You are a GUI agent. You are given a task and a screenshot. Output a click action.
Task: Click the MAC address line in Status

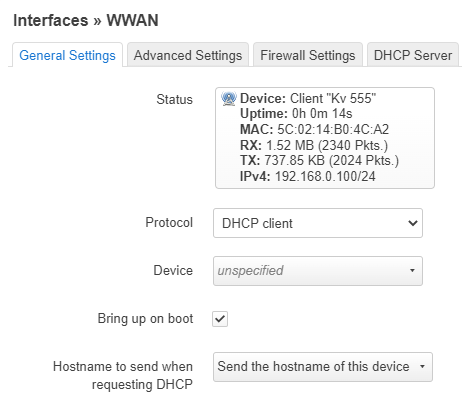pyautogui.click(x=314, y=129)
